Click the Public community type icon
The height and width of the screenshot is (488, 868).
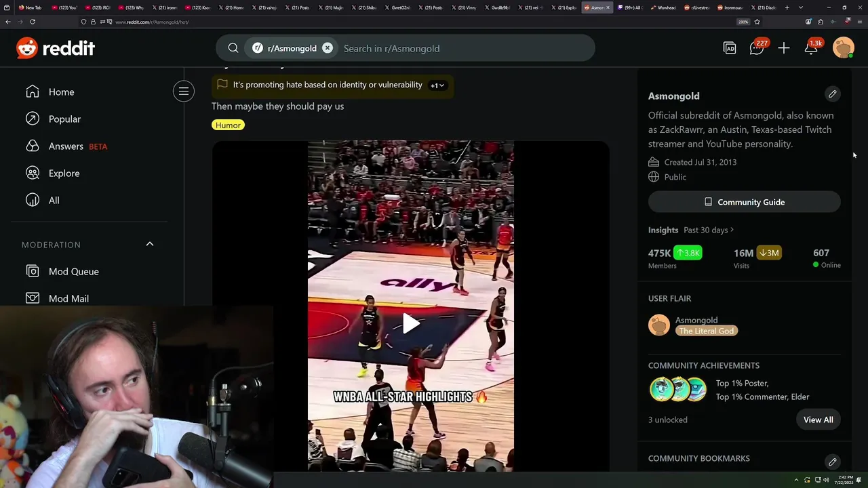point(654,177)
